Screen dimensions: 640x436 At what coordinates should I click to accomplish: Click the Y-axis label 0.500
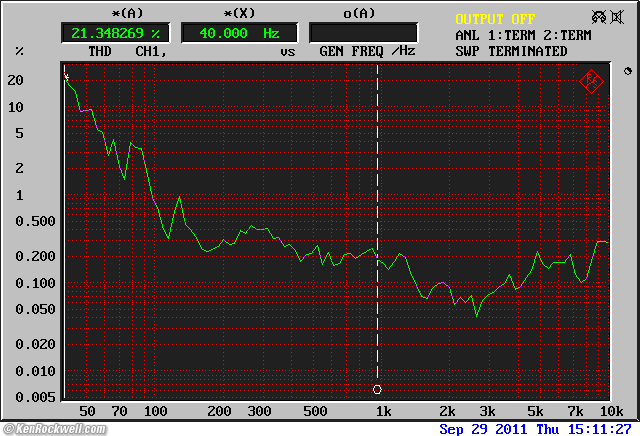(x=35, y=221)
